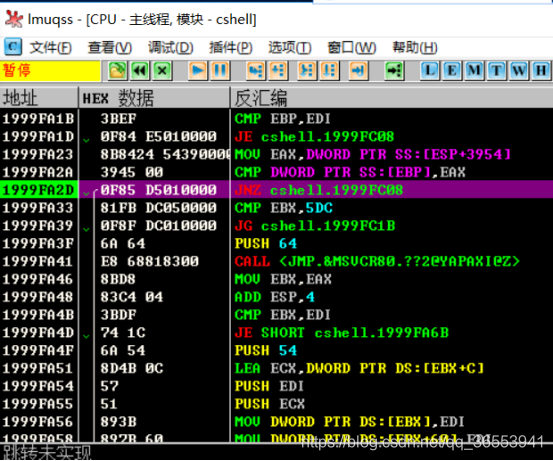Select highlighted JNZ cshell.1999FC08 instruction
Image resolution: width=553 pixels, height=461 pixels.
point(319,190)
